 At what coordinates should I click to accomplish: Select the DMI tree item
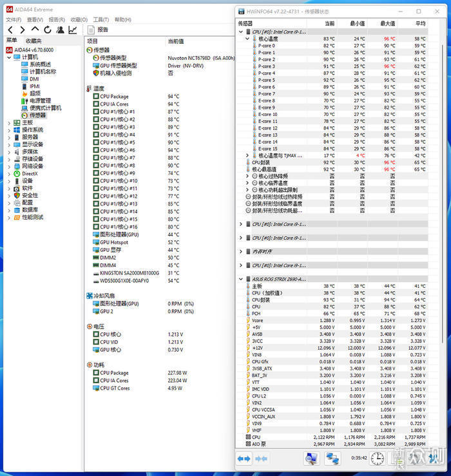tap(30, 79)
